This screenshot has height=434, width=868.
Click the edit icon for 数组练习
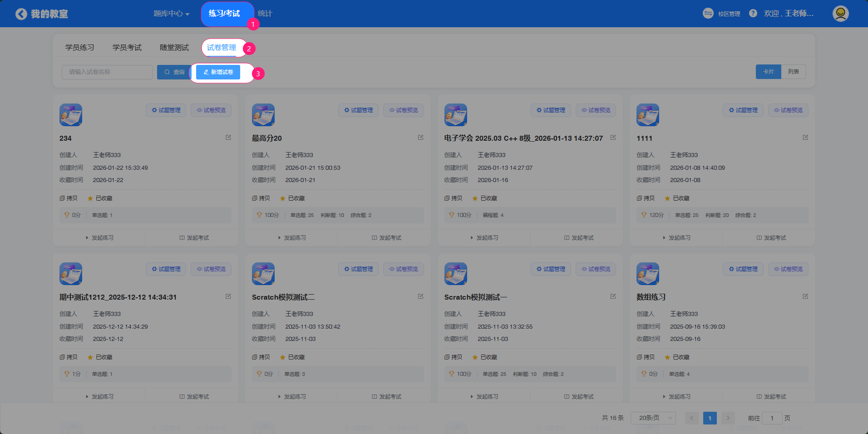point(805,296)
